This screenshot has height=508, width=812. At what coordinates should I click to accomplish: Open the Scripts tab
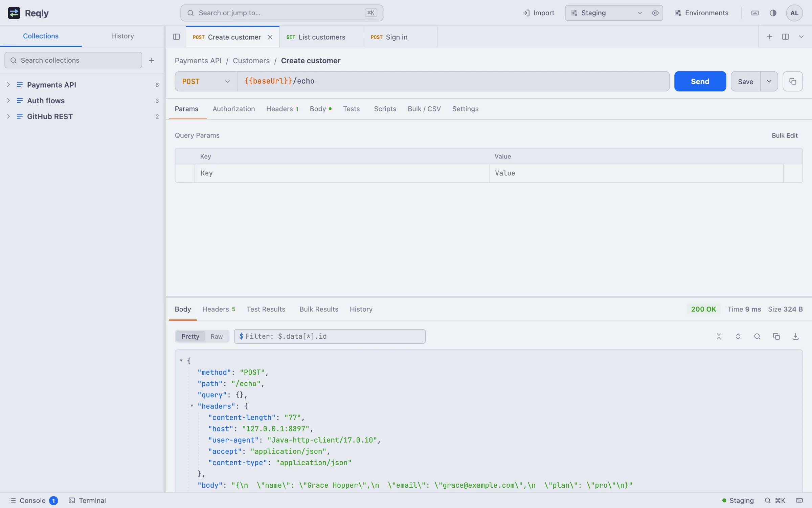[385, 109]
